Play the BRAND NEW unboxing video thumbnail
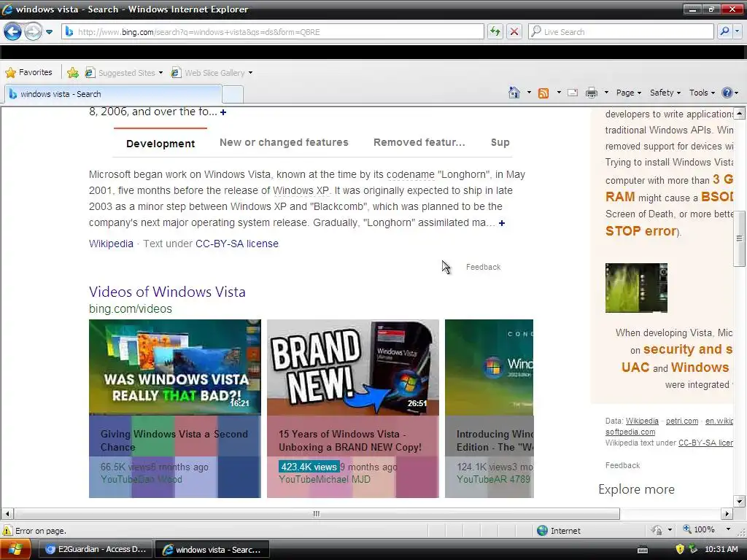The height and width of the screenshot is (560, 747). tap(352, 367)
